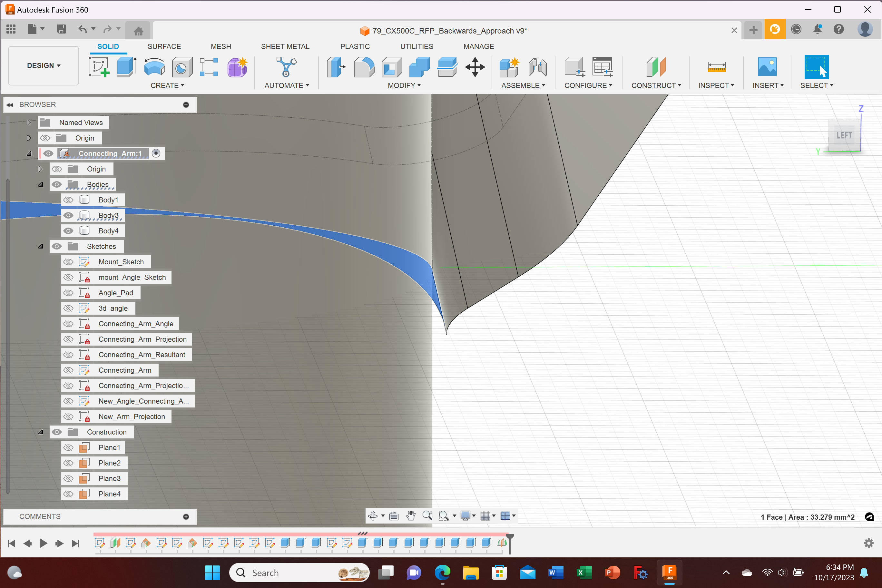This screenshot has width=882, height=588.
Task: Select the Canvas tool in Insert panel
Action: 768,67
